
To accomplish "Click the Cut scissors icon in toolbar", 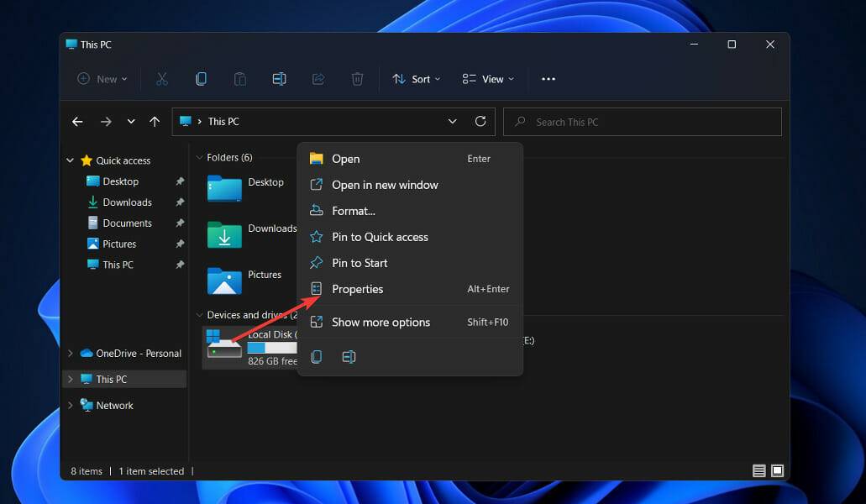I will [162, 79].
